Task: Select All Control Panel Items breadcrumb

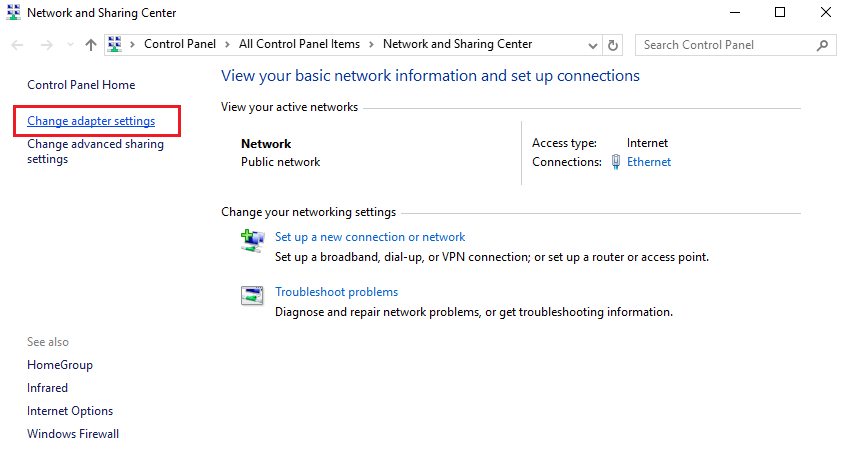Action: point(297,44)
